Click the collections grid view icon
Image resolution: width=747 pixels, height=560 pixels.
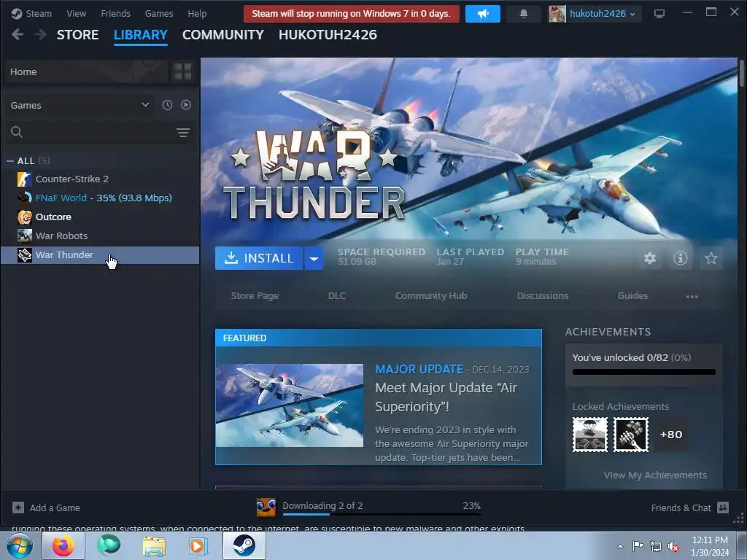[182, 72]
